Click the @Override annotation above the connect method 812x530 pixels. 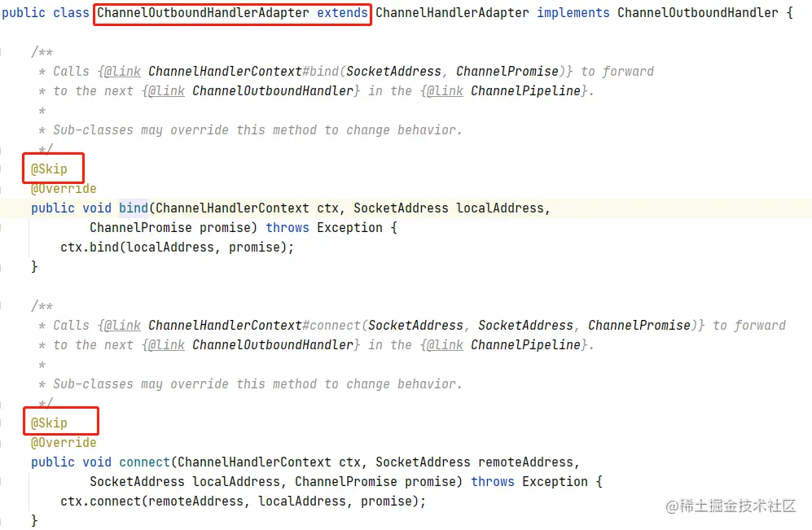tap(64, 443)
